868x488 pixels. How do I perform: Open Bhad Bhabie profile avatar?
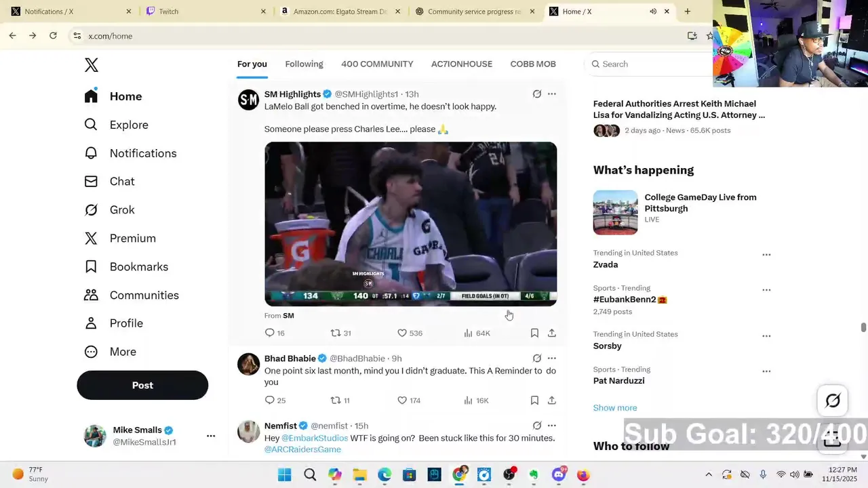[x=248, y=364]
